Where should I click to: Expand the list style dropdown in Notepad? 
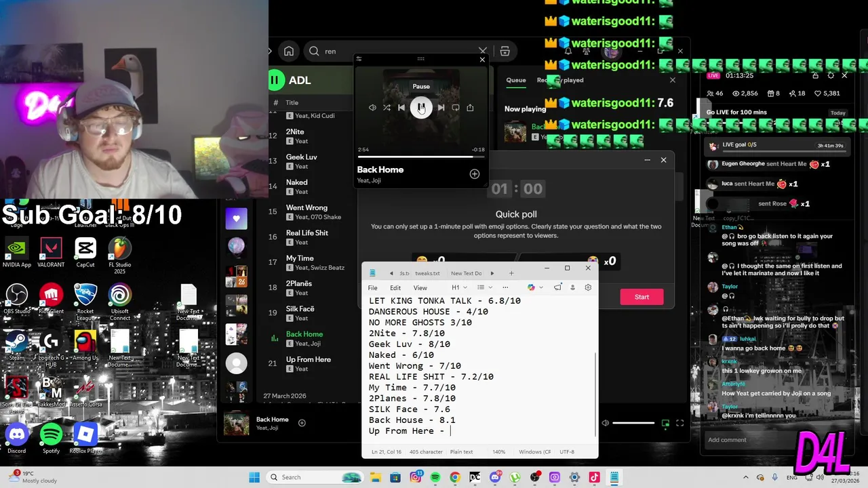coord(484,287)
